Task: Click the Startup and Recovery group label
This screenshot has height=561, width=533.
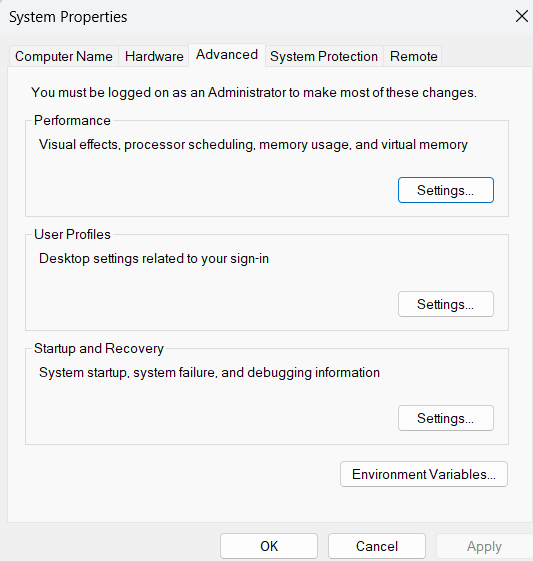Action: pos(99,348)
